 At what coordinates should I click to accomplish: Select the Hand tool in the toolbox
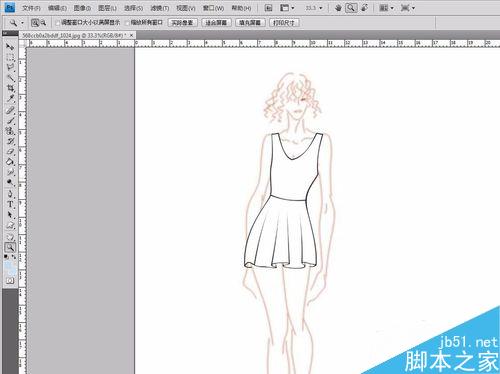pyautogui.click(x=10, y=237)
